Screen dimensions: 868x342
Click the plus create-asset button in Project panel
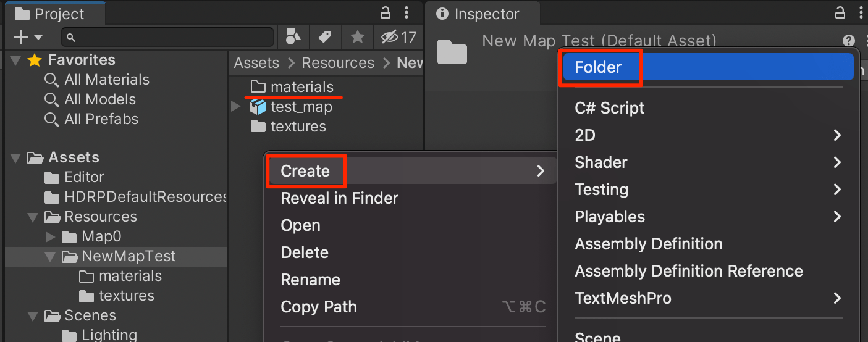(x=21, y=38)
